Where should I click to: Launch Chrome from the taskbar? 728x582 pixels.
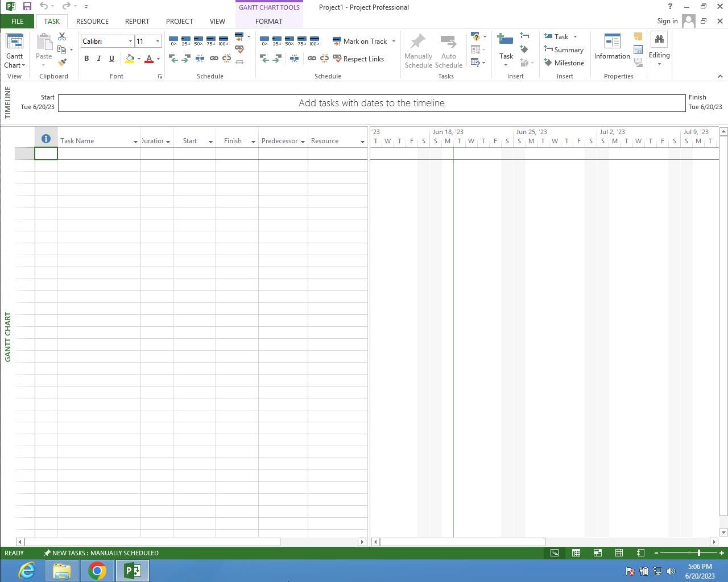tap(97, 571)
